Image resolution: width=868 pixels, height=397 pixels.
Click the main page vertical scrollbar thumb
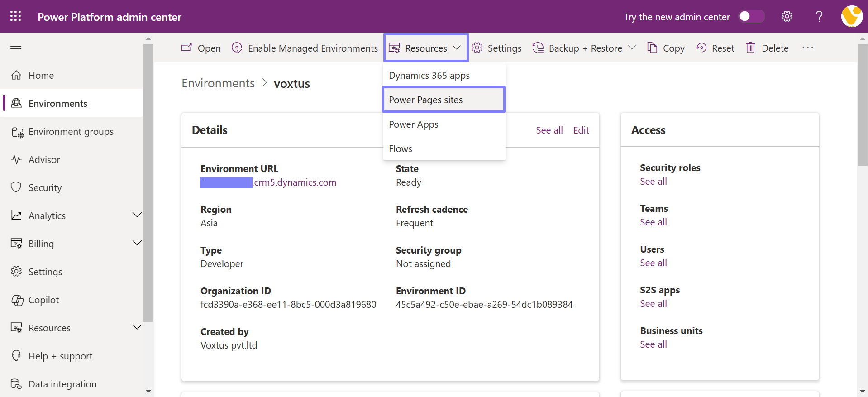[863, 105]
